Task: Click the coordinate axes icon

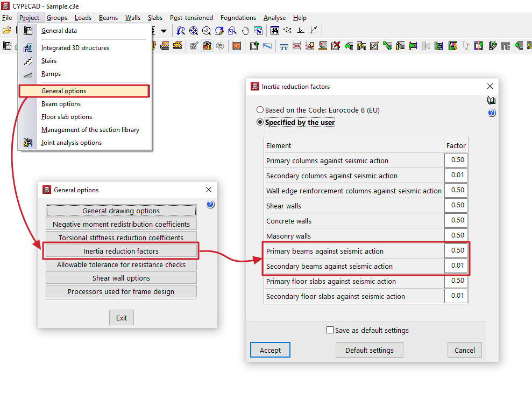Action: (x=288, y=31)
